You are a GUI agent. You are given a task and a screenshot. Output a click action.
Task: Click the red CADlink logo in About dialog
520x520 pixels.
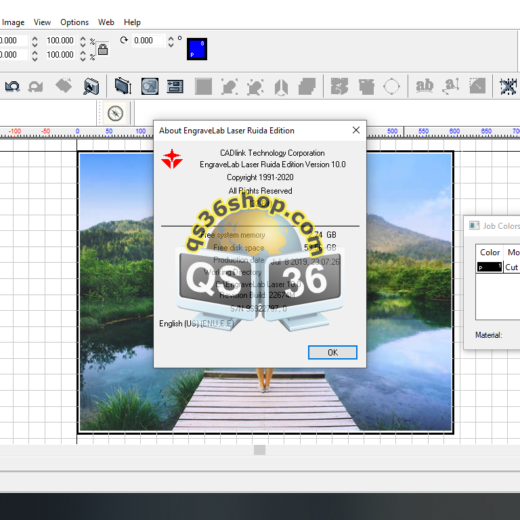tap(172, 159)
